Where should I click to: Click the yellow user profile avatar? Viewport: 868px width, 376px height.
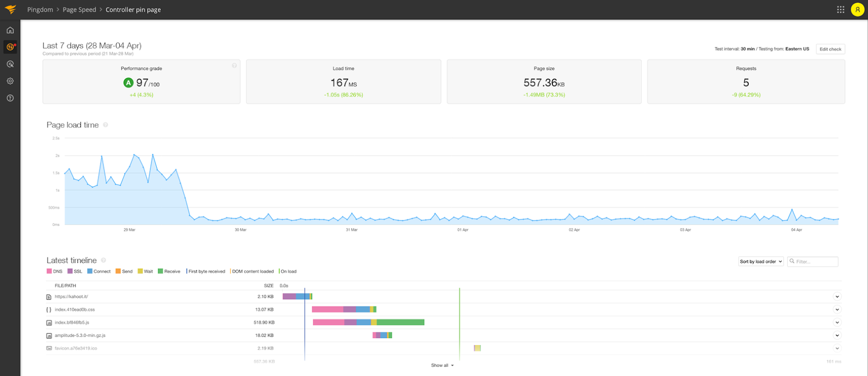[857, 10]
